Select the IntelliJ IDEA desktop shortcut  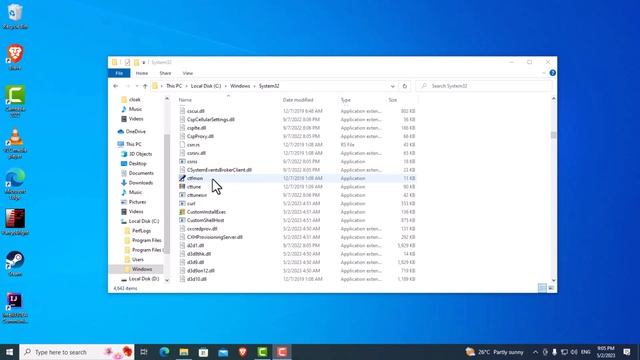15,308
